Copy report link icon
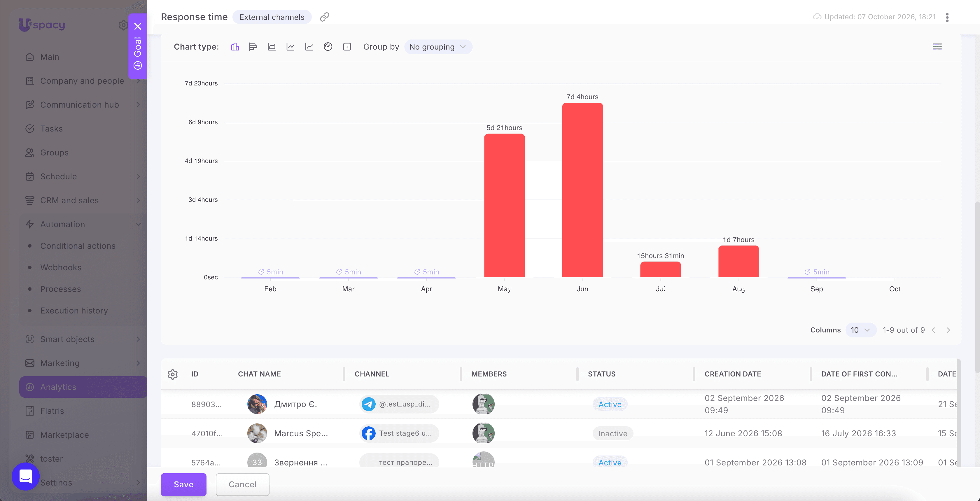This screenshot has width=980, height=501. pyautogui.click(x=325, y=17)
